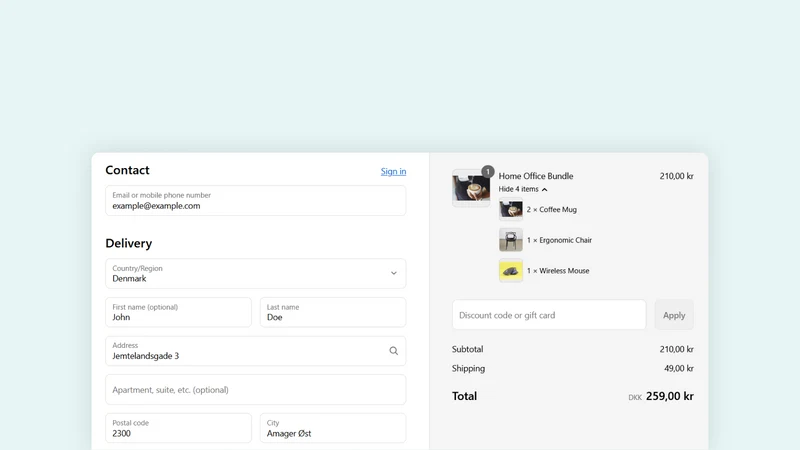
Task: Click the Apply discount button
Action: [674, 315]
